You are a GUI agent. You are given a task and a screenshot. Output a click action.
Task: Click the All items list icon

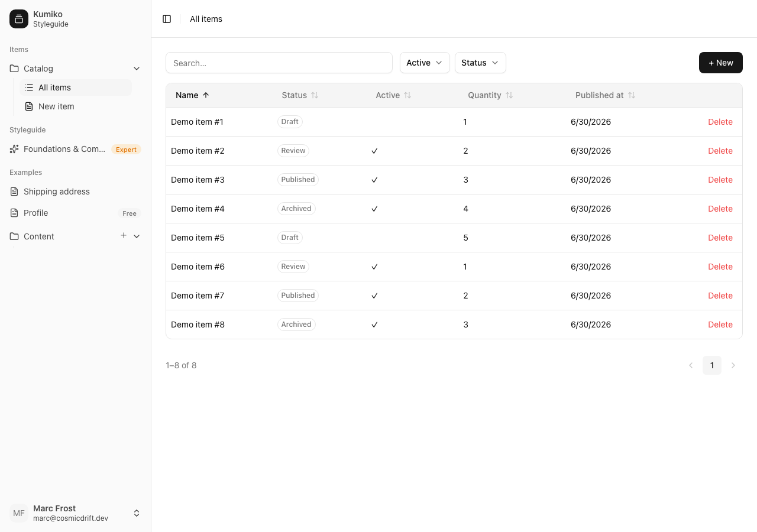click(29, 87)
